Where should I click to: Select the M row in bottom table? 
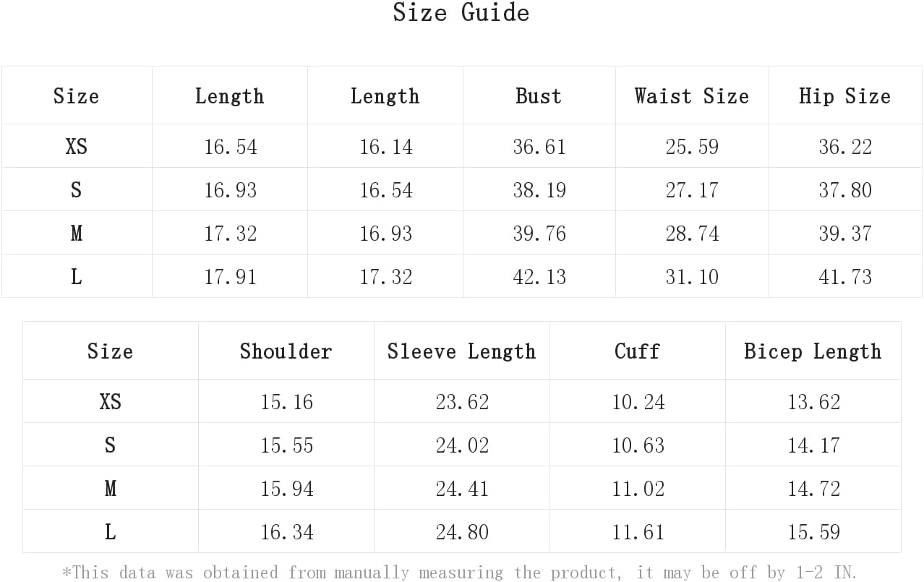coord(461,488)
